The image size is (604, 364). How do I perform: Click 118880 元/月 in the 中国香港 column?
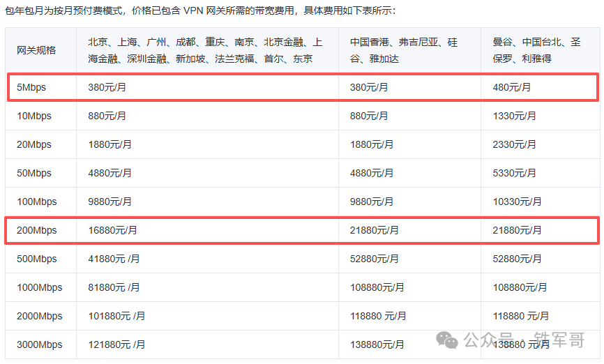click(378, 316)
